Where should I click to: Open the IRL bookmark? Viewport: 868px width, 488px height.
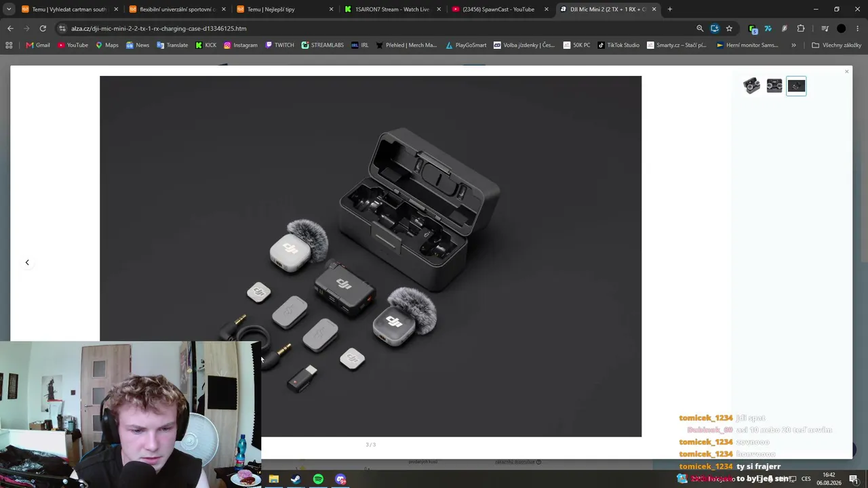pyautogui.click(x=360, y=45)
